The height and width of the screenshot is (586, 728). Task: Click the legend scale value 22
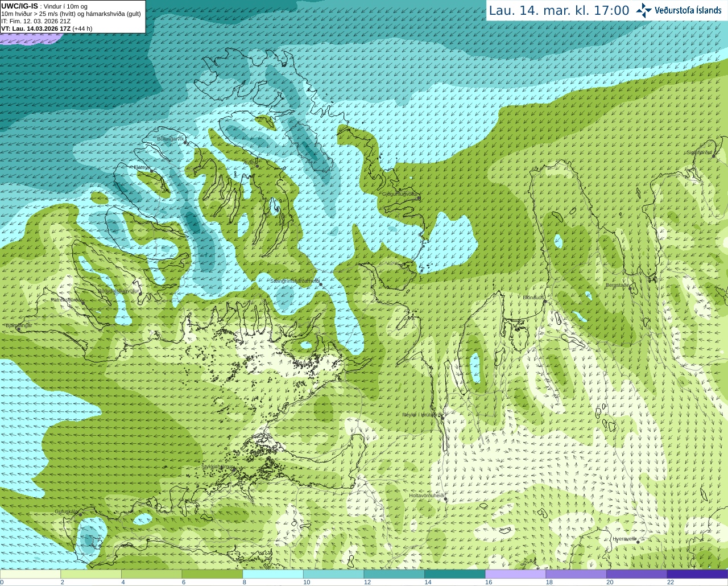[x=670, y=582]
